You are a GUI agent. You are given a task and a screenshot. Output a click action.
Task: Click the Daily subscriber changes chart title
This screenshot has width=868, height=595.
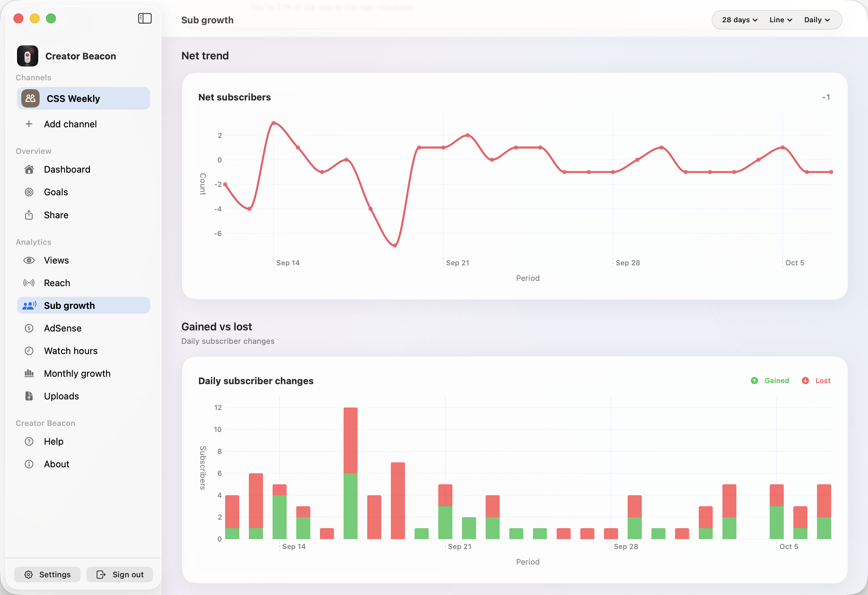(x=256, y=381)
